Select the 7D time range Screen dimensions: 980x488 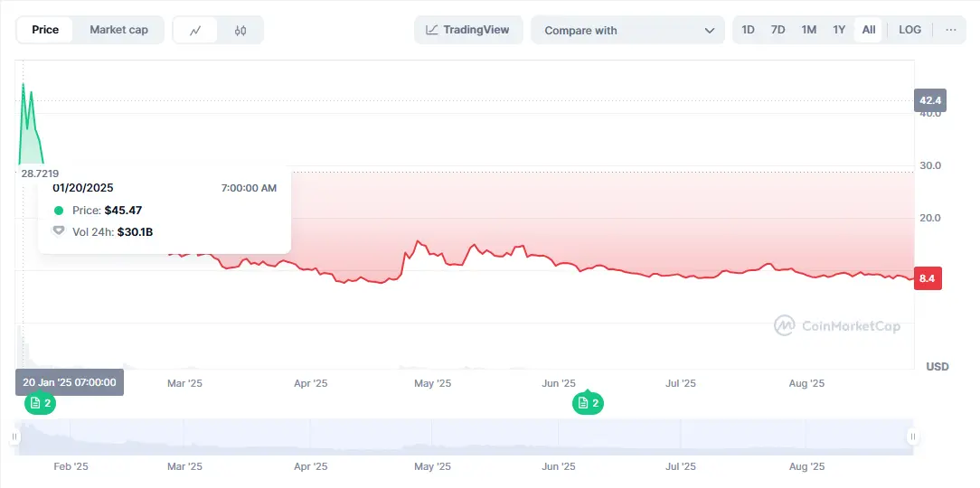pos(777,30)
